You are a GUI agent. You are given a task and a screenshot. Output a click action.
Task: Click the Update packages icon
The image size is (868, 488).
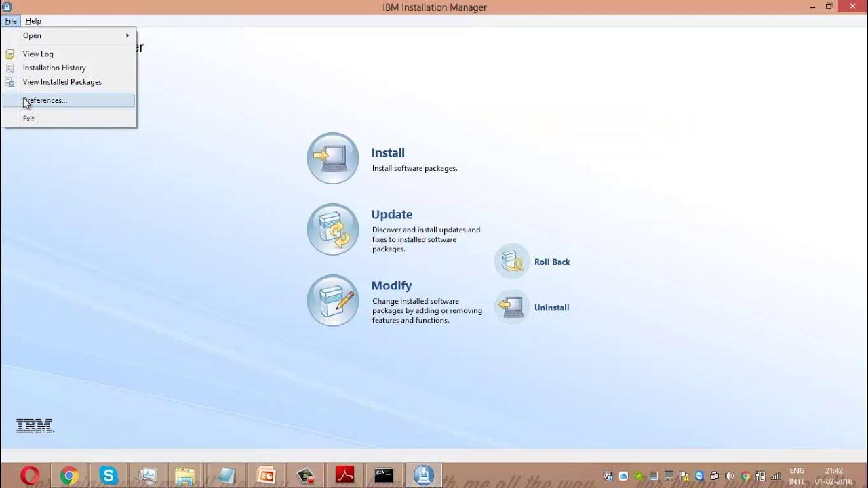tap(332, 229)
